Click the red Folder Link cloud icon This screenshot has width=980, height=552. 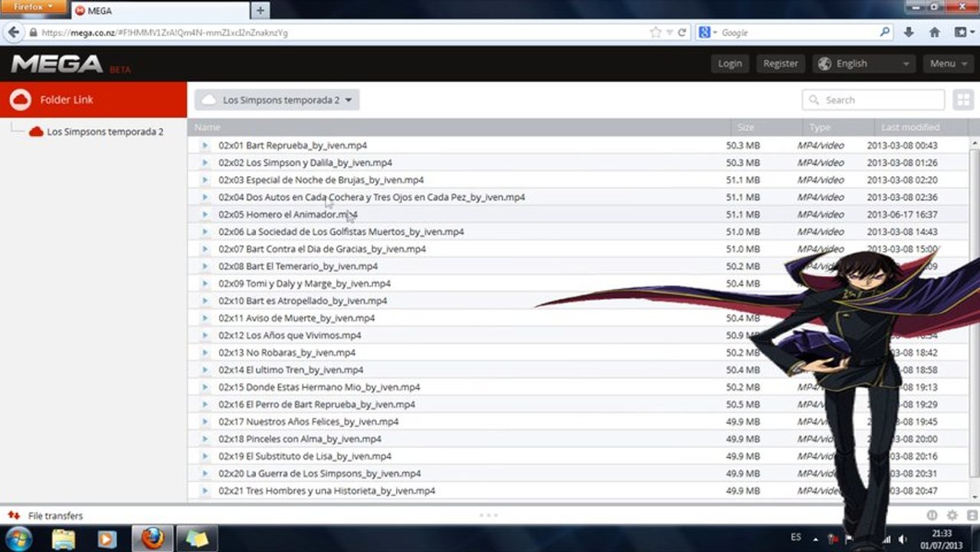click(21, 100)
